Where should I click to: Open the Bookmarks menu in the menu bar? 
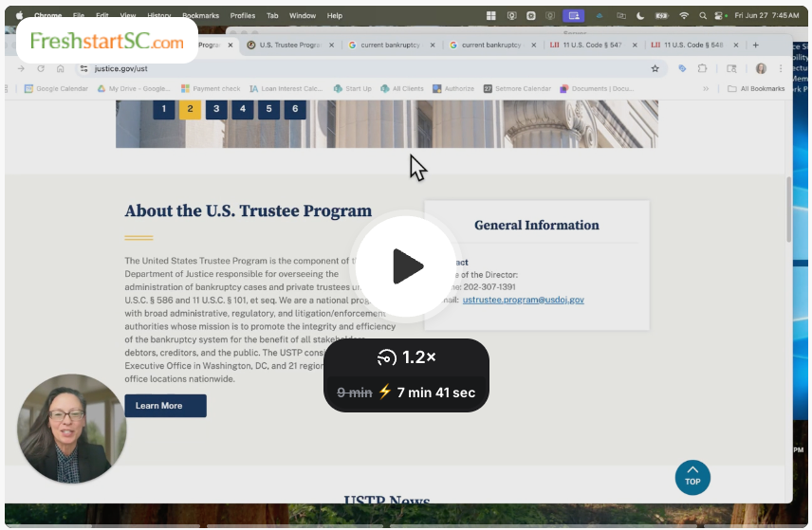point(200,16)
